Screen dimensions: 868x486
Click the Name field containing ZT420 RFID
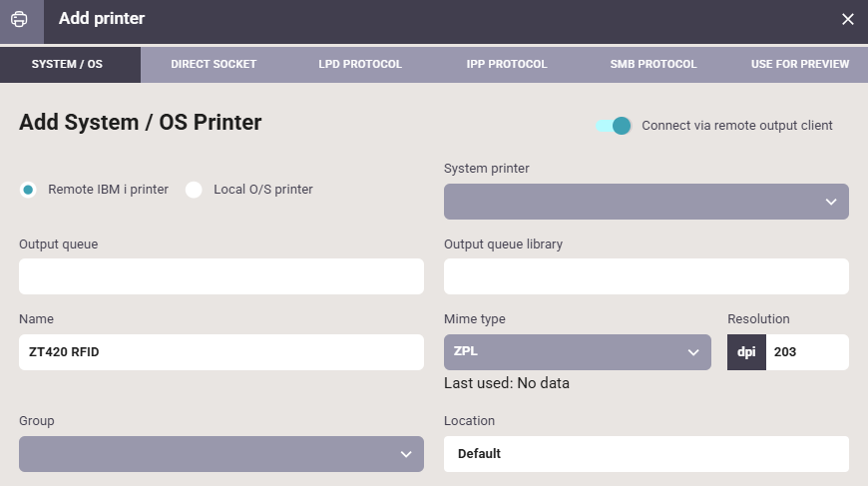click(220, 352)
